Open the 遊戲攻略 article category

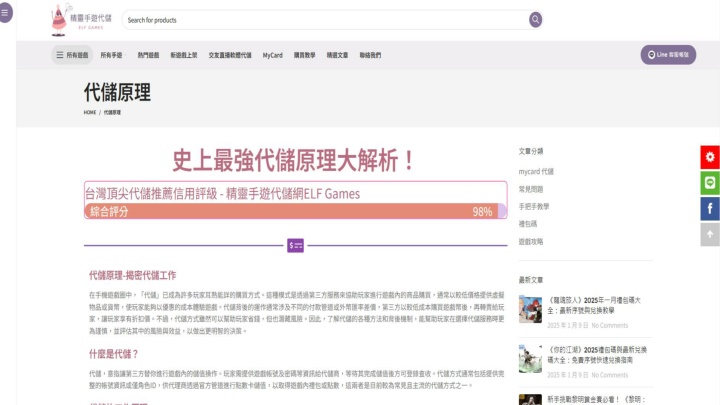(531, 242)
